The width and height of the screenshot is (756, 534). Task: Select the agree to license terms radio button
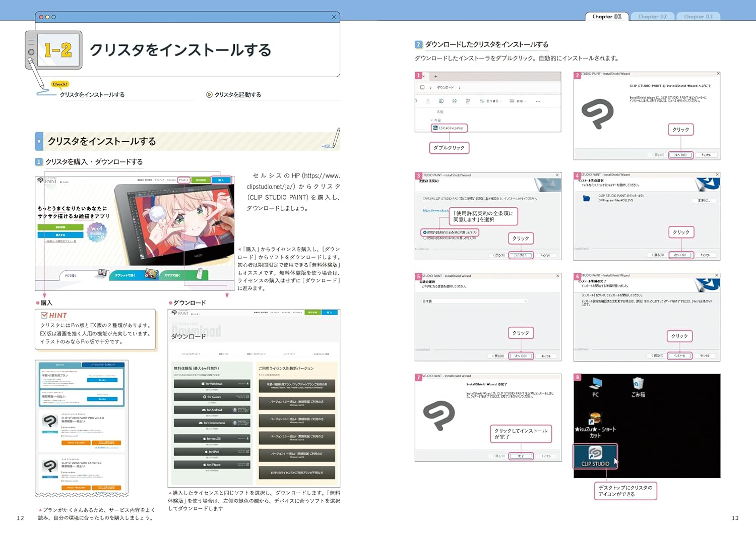[425, 232]
